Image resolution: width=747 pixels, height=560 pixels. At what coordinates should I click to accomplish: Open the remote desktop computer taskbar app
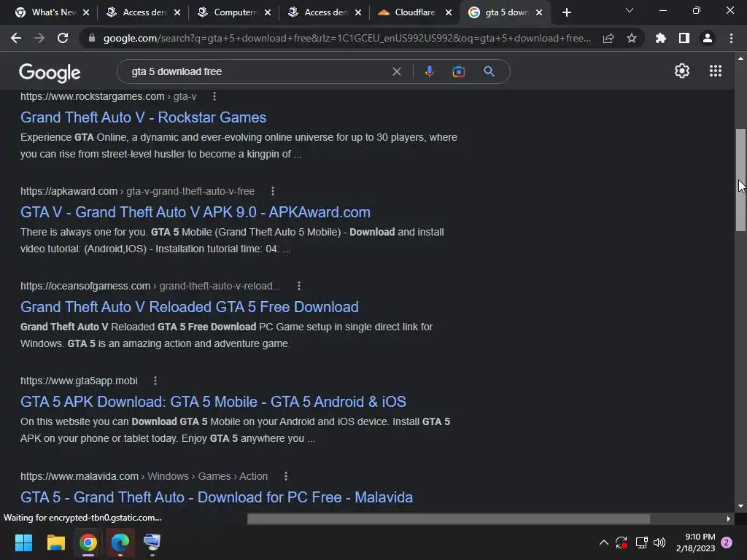(x=152, y=542)
